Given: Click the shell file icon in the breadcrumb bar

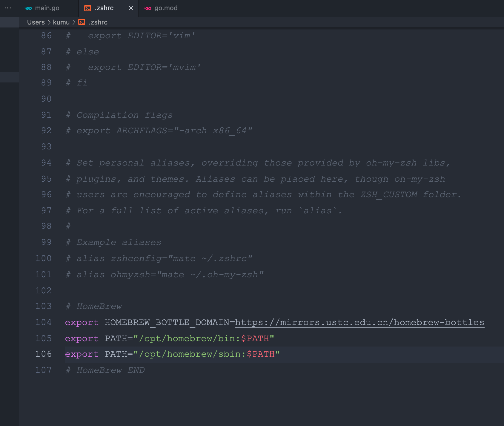Looking at the screenshot, I should (82, 22).
